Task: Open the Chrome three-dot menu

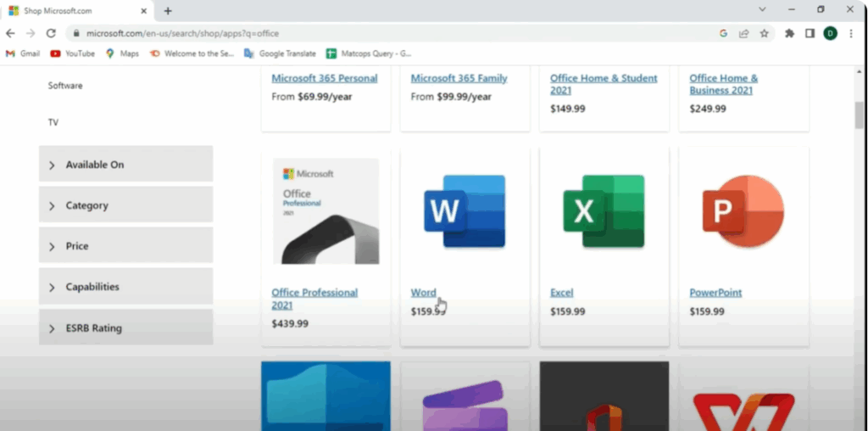Action: pos(851,33)
